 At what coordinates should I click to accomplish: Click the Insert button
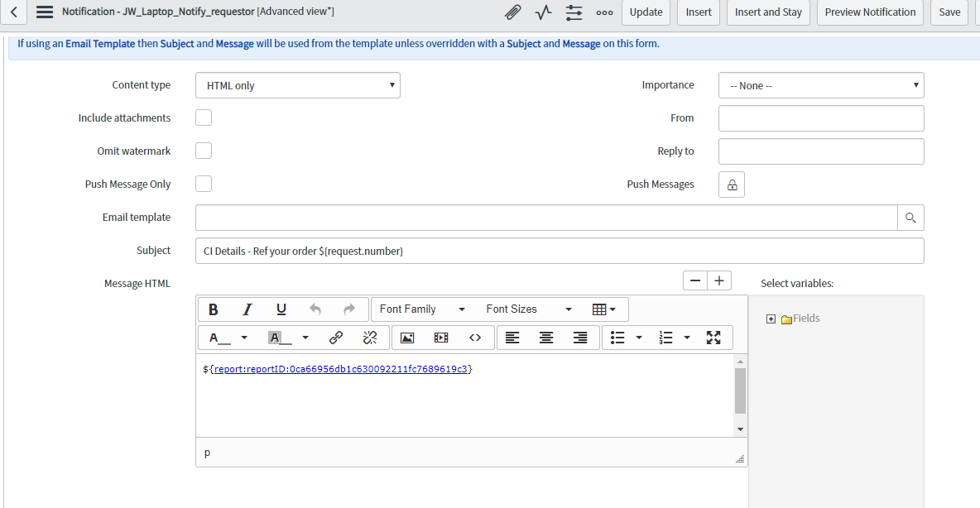(x=699, y=12)
